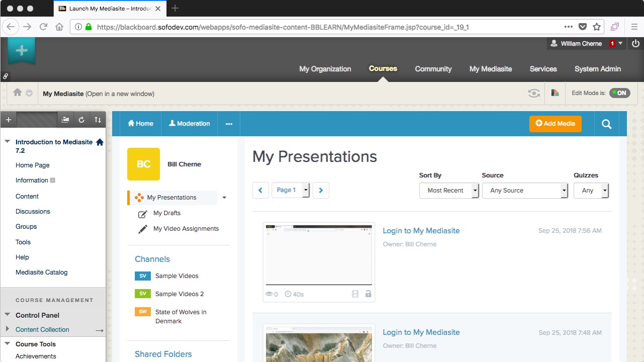Click the student preview eye icon
644x362 pixels.
click(x=534, y=93)
